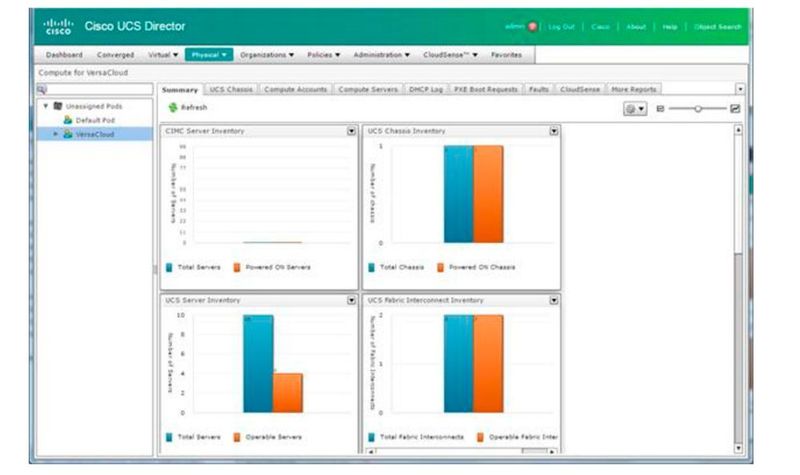Click the horizontal scrollbar left arrow

[x=371, y=452]
